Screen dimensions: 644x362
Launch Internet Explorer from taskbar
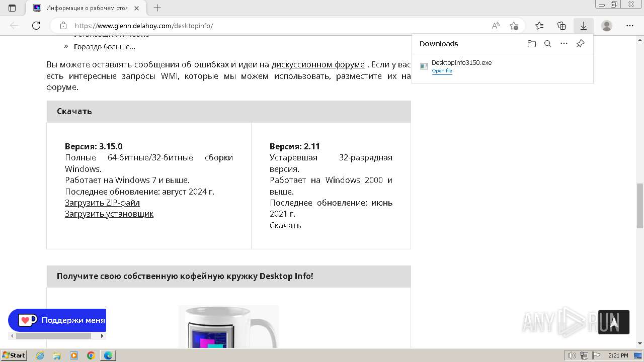[x=40, y=355]
